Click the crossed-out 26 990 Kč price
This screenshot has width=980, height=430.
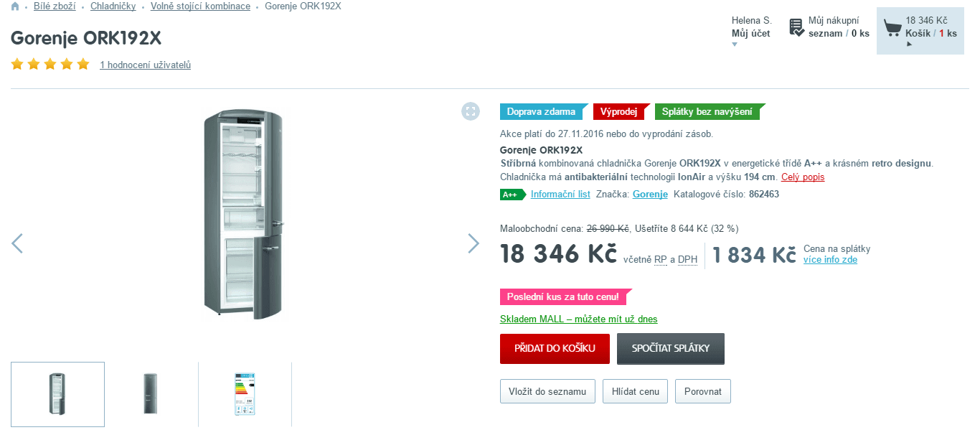(608, 229)
